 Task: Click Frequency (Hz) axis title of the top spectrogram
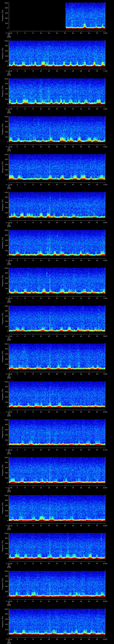3,16
